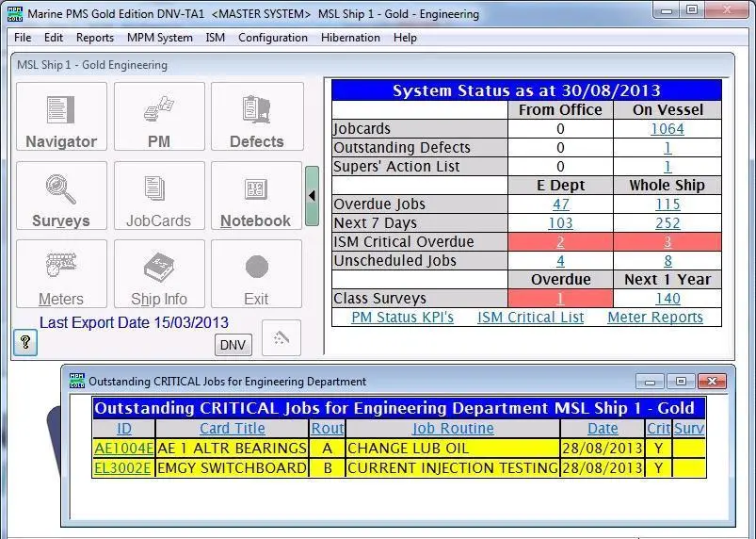756x539 pixels.
Task: Sort critical jobs by Rout column
Action: tap(328, 428)
